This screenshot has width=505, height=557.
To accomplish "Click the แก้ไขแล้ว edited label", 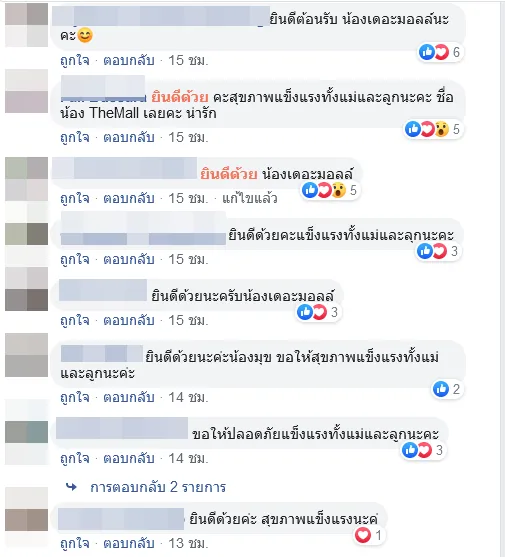I will click(x=250, y=198).
